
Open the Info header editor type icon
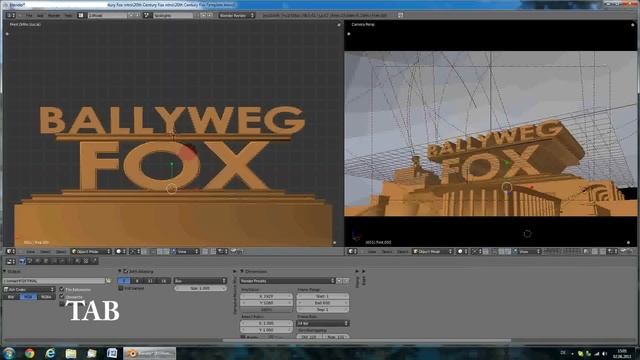pyautogui.click(x=10, y=16)
